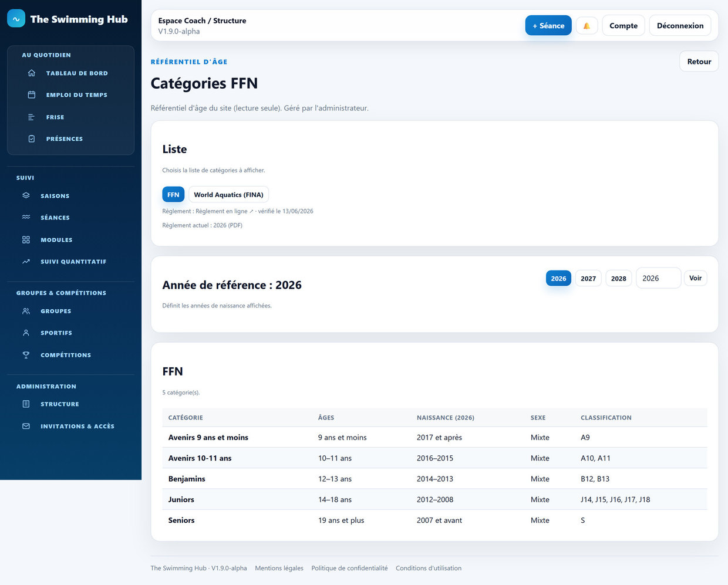The height and width of the screenshot is (585, 728).
Task: Select the Emploi du temps calendar icon
Action: [32, 94]
